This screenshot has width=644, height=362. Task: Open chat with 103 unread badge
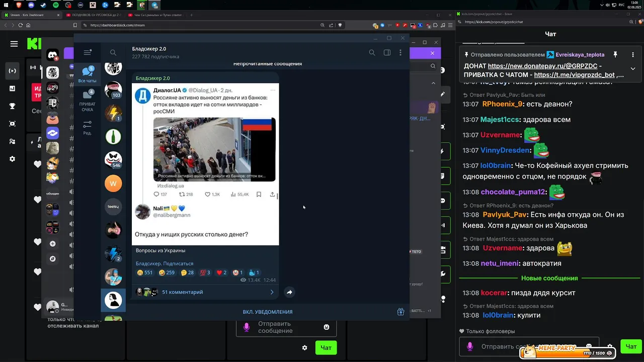[113, 89]
